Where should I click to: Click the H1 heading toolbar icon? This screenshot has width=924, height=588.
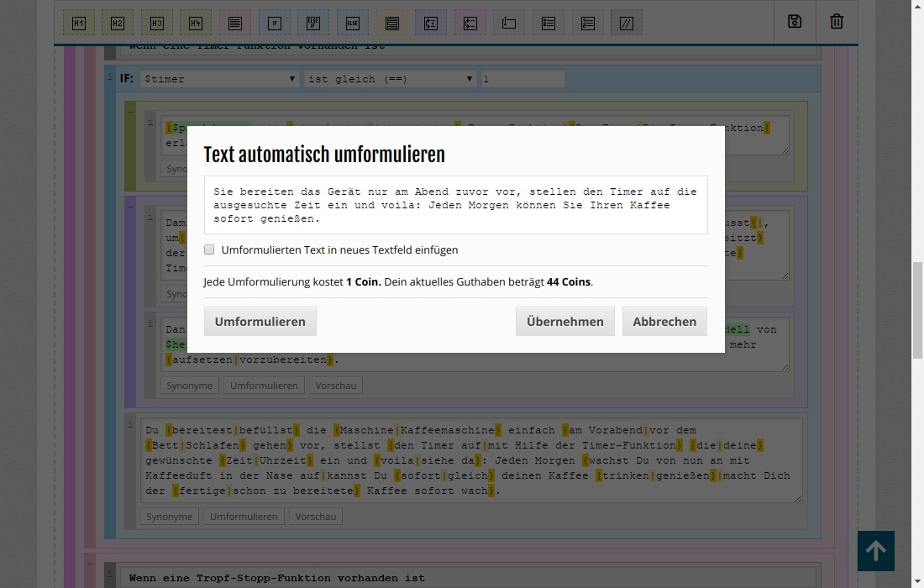[78, 24]
